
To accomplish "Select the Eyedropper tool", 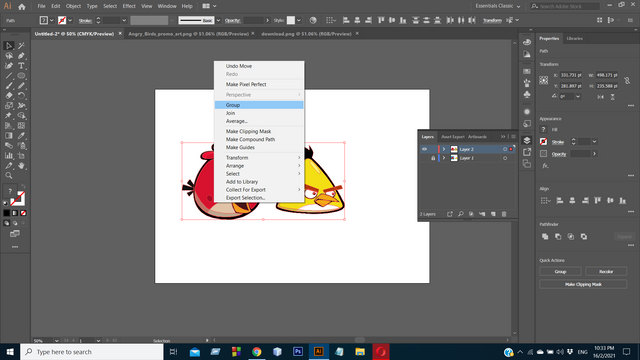I will click(x=21, y=136).
